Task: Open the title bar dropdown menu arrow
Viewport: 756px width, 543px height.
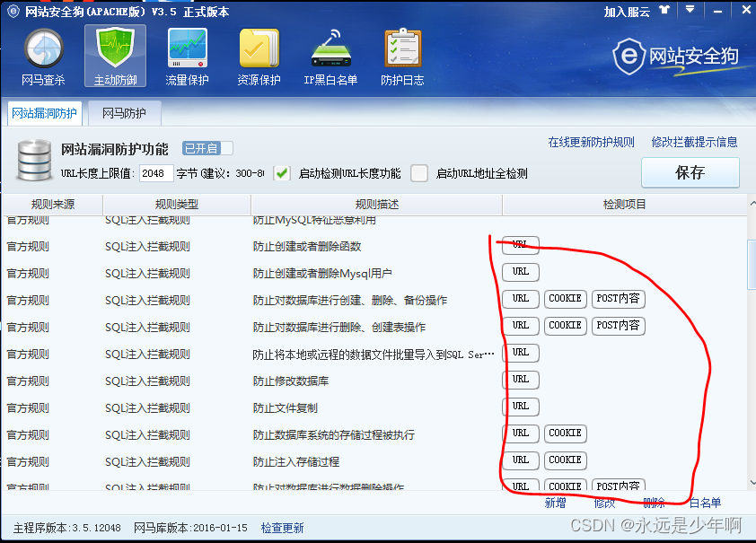Action: coord(690,9)
